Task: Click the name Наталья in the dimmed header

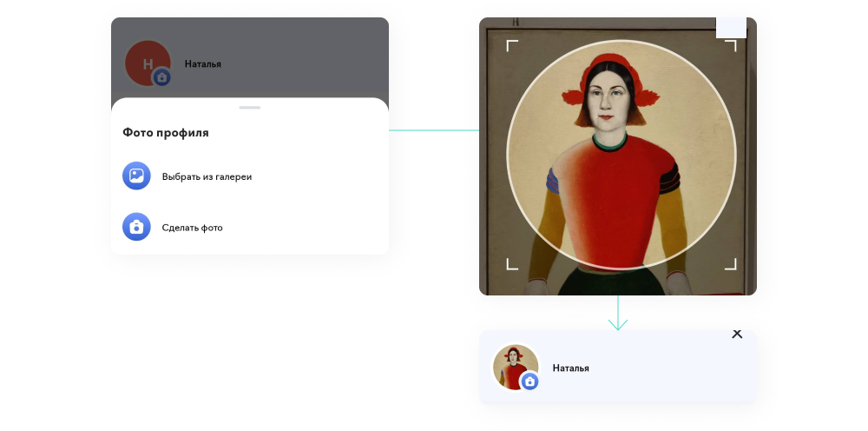Action: pyautogui.click(x=202, y=64)
